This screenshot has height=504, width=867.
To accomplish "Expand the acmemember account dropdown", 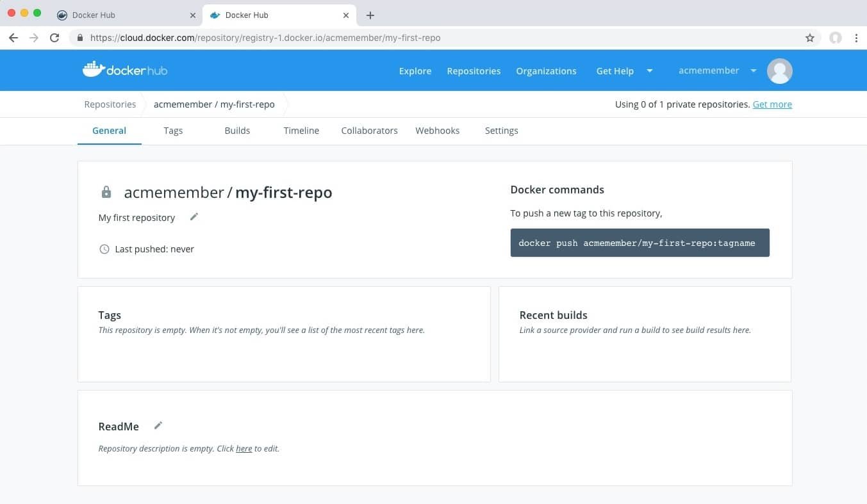I will pos(754,70).
